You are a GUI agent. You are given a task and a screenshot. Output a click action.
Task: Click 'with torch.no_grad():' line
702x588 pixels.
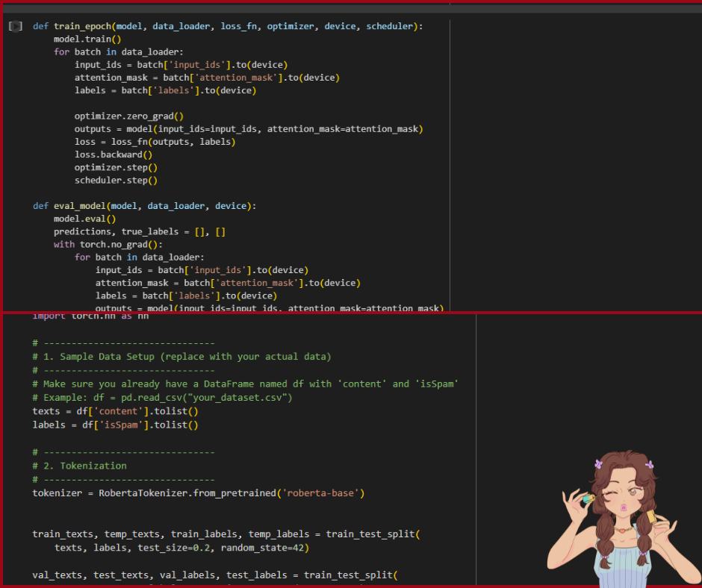[108, 245]
